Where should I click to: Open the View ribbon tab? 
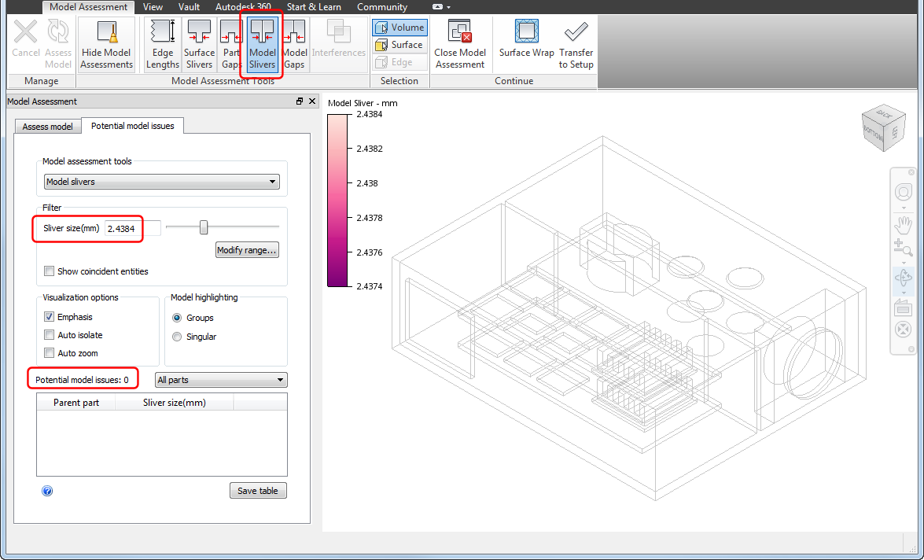[153, 7]
